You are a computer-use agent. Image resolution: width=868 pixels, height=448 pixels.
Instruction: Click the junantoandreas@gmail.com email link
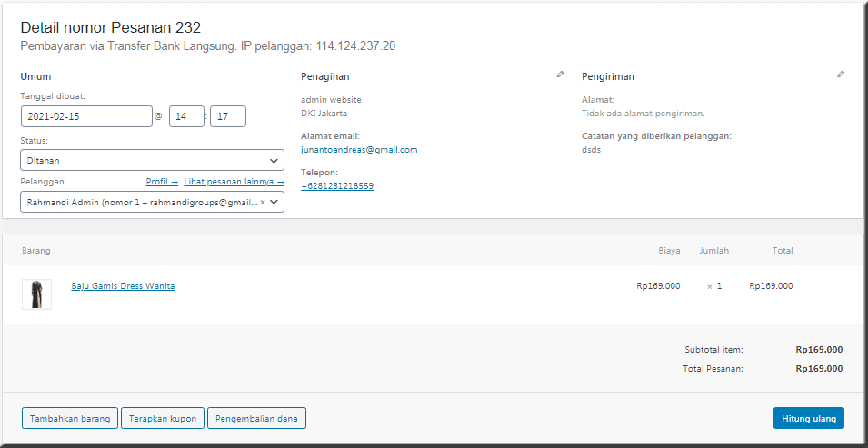pos(359,150)
